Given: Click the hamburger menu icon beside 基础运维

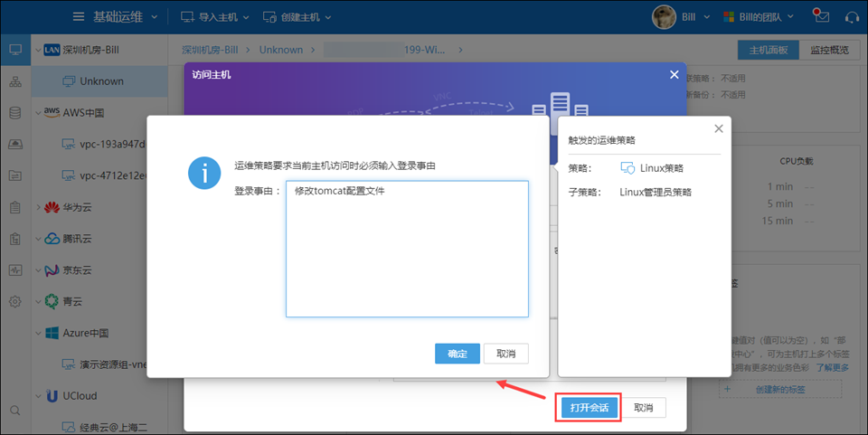Looking at the screenshot, I should (80, 17).
